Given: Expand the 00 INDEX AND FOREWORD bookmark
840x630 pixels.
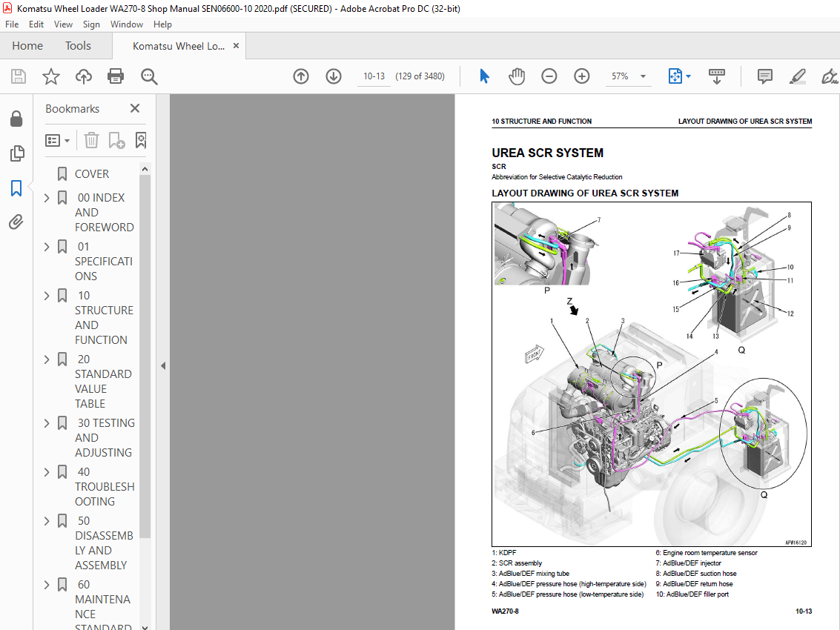Looking at the screenshot, I should 47,198.
